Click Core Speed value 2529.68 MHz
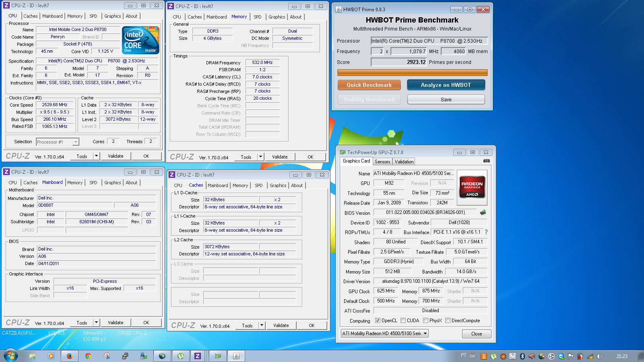Image resolution: width=644 pixels, height=362 pixels. click(x=55, y=105)
